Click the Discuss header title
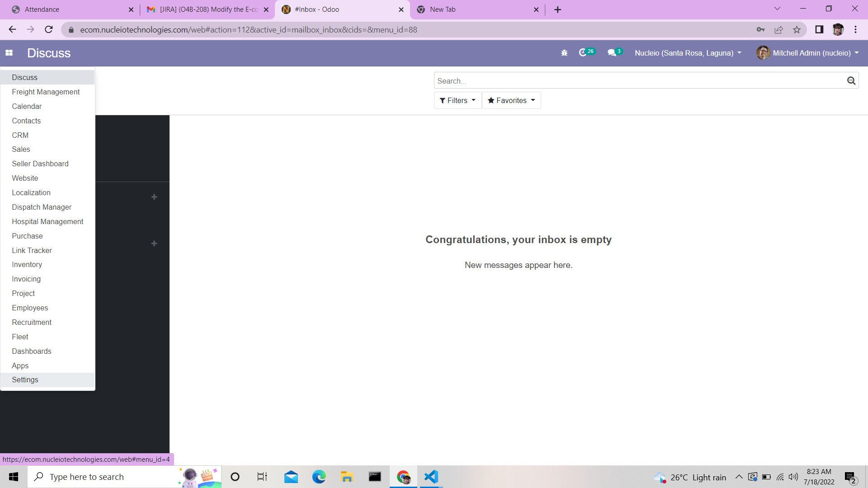 pyautogui.click(x=49, y=53)
